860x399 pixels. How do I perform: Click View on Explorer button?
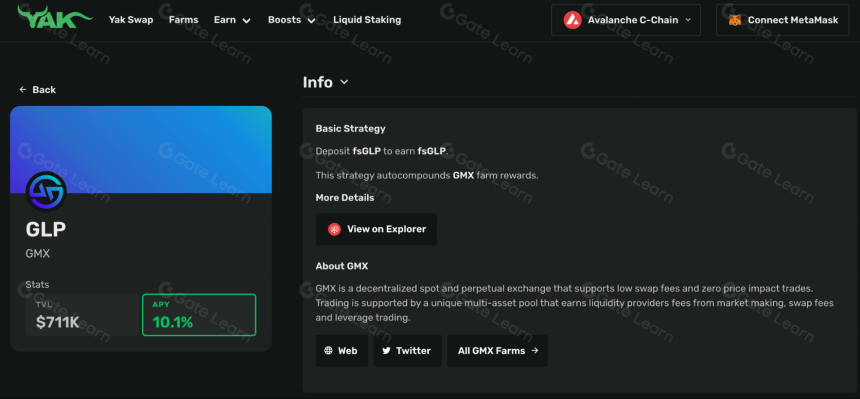376,229
